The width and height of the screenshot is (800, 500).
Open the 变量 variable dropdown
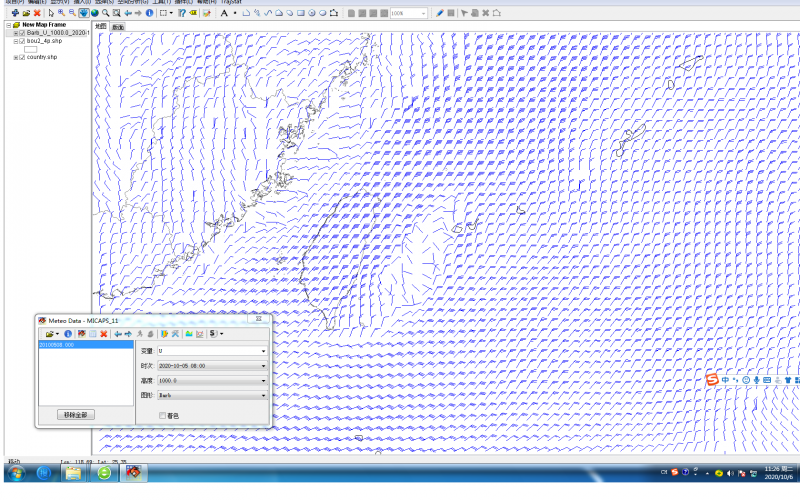pyautogui.click(x=263, y=352)
